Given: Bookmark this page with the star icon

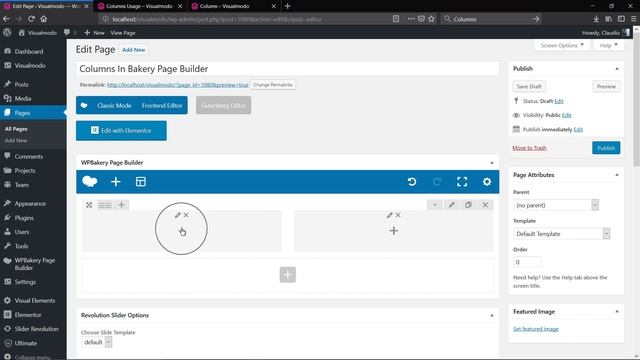Looking at the screenshot, I should [431, 19].
